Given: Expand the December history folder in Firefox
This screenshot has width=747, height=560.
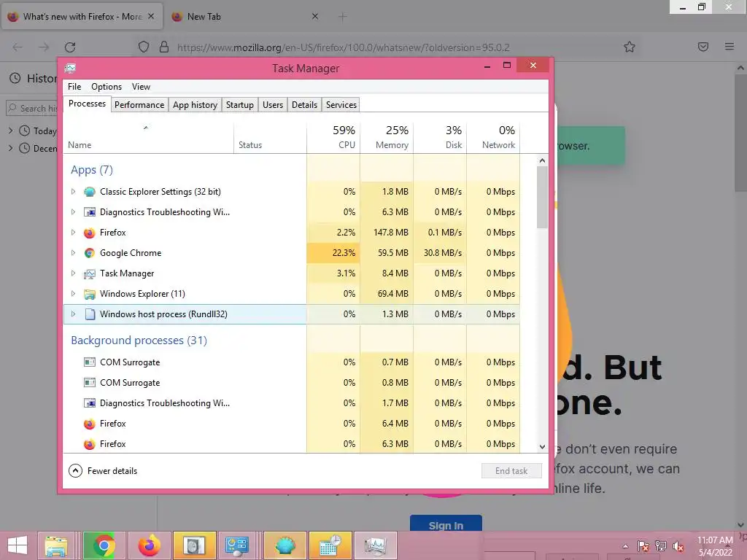Looking at the screenshot, I should 10,148.
